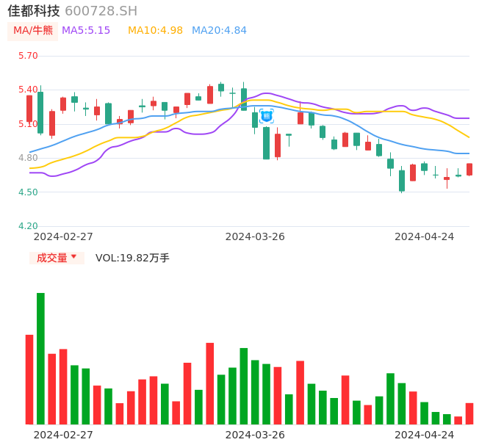504x445 pixels.
Task: Click the MA5:5.15 legend label
Action: 86,31
